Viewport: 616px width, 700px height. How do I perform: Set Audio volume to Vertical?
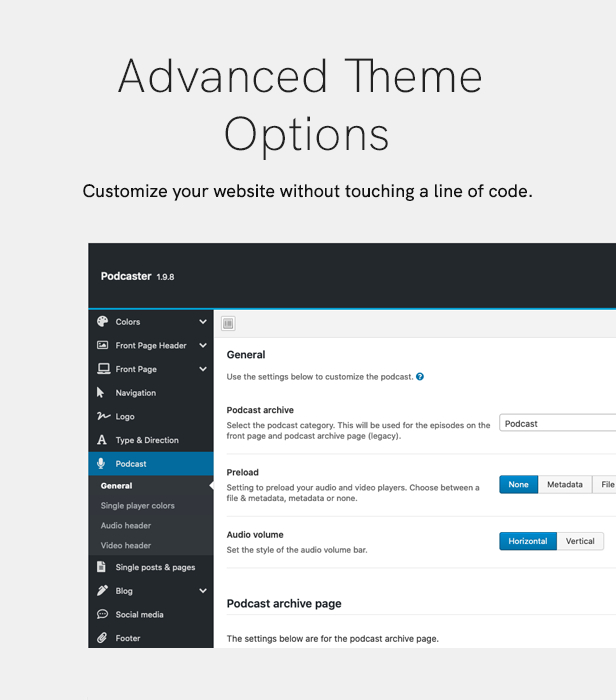[580, 541]
